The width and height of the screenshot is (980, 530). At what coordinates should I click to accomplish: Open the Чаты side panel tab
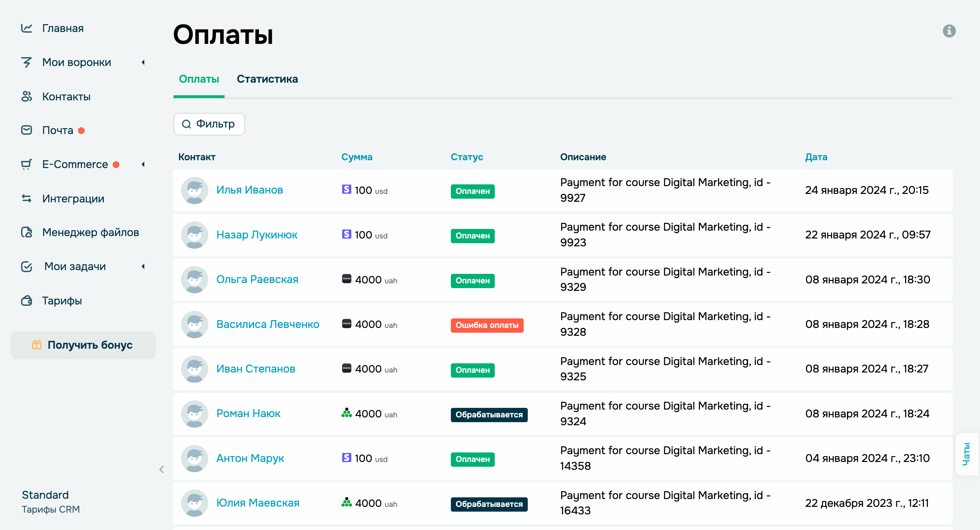click(x=966, y=454)
